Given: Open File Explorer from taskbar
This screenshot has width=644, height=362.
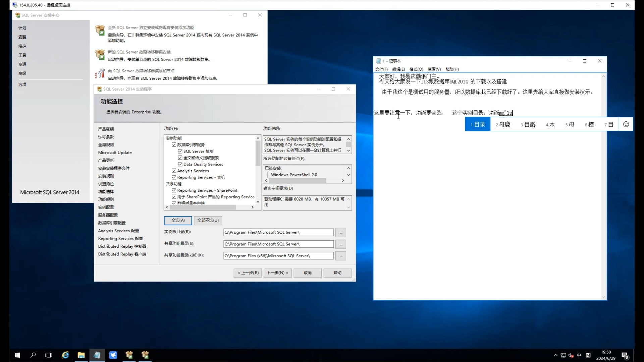Looking at the screenshot, I should click(81, 355).
